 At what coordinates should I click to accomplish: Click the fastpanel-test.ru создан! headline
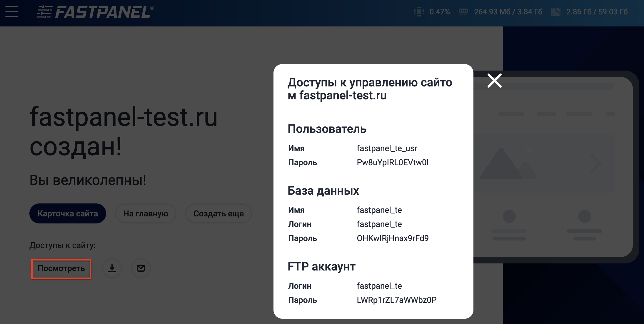[124, 132]
